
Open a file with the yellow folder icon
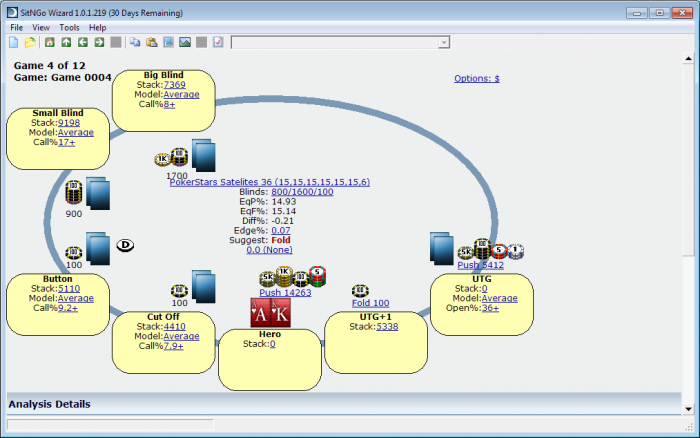(x=30, y=42)
